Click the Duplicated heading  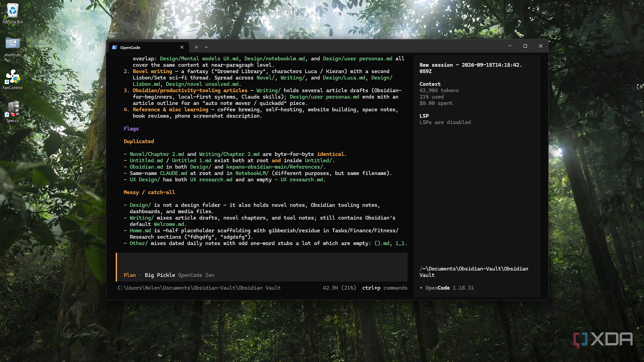coord(139,141)
